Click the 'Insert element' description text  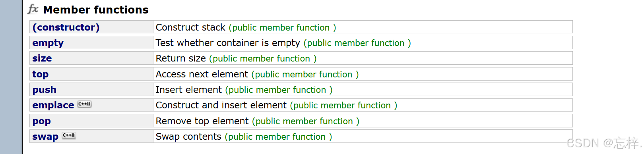pyautogui.click(x=189, y=90)
